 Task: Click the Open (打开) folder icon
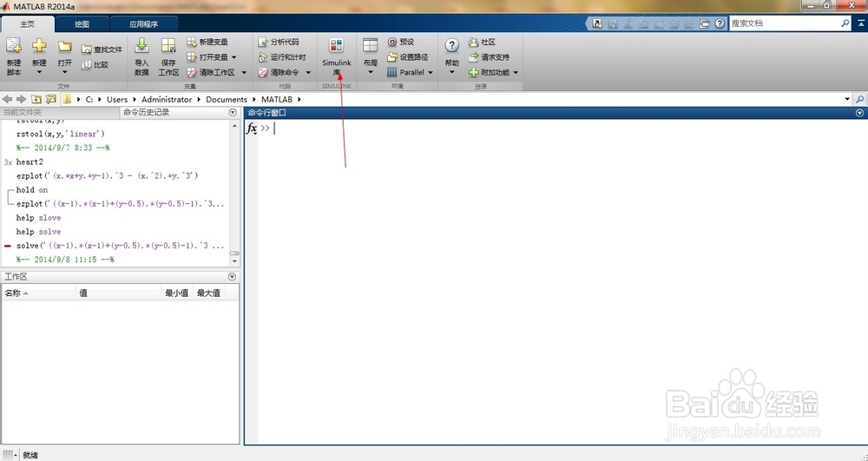(65, 47)
